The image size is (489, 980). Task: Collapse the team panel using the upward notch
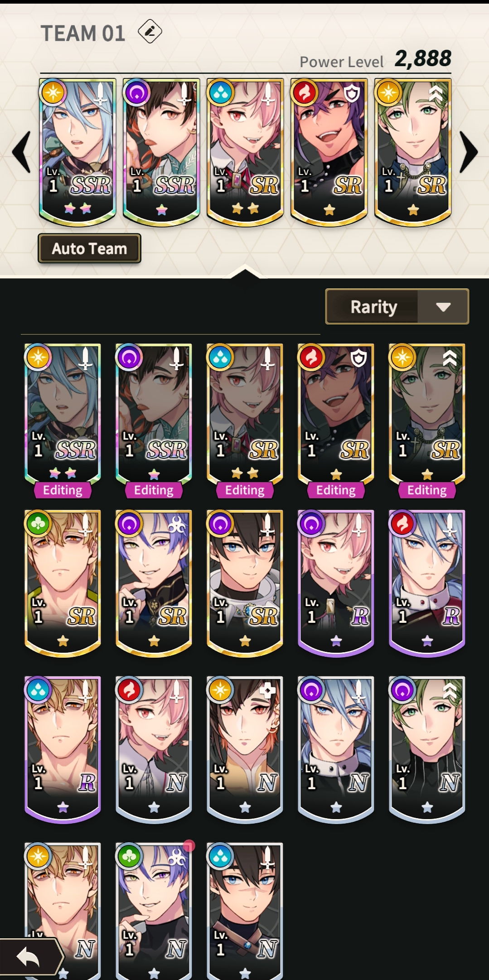(x=244, y=272)
